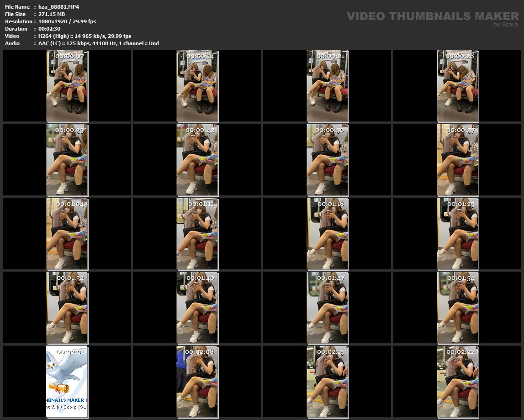This screenshot has width=524, height=420.
Task: Click the thumbnail at timestamp 00:00:07
Action: point(67,86)
